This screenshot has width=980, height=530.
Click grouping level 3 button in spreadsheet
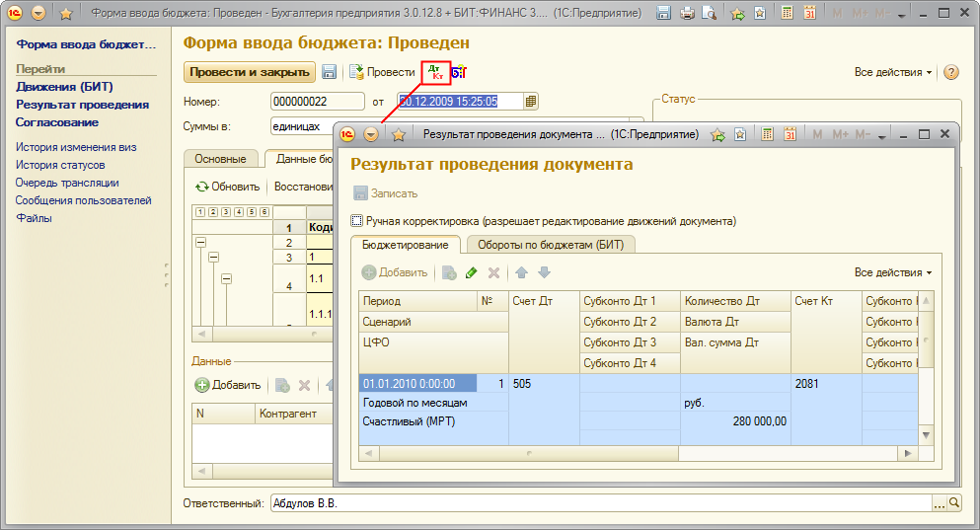[226, 212]
